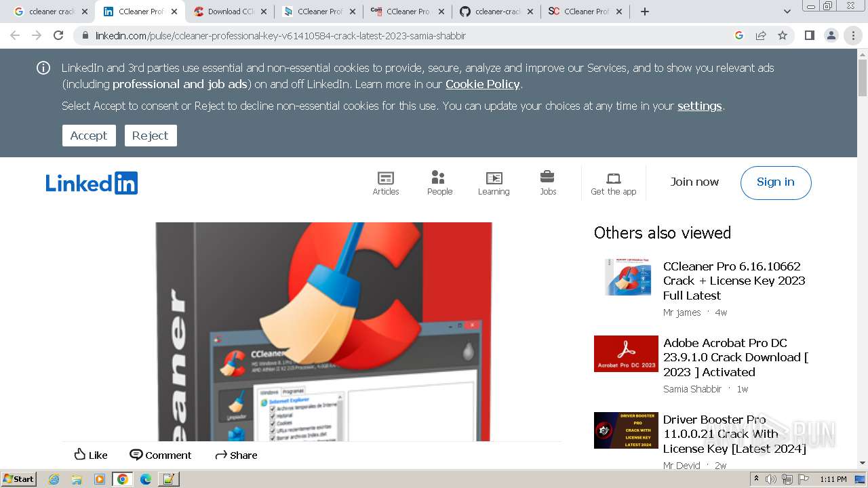Click author name 'Mr james'

tap(682, 312)
